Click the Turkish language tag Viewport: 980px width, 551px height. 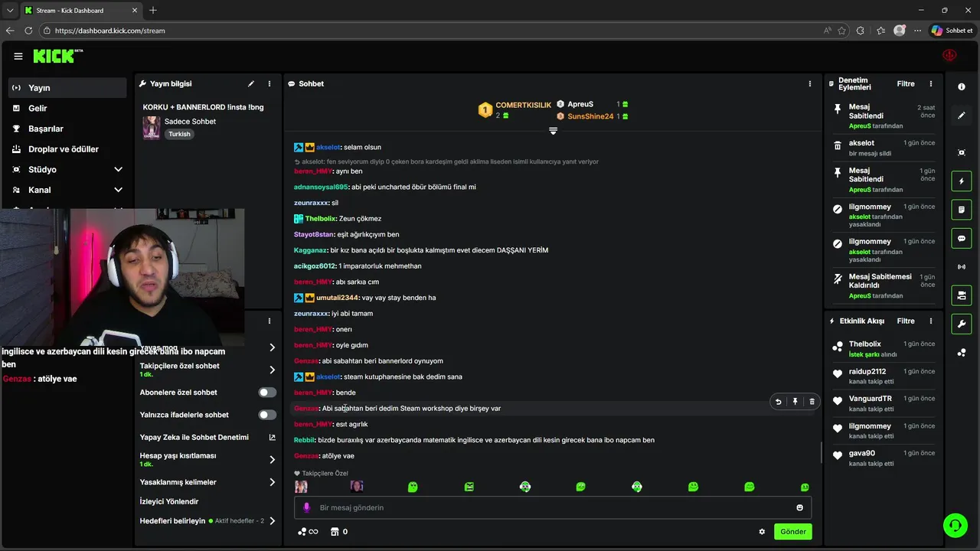(x=179, y=134)
